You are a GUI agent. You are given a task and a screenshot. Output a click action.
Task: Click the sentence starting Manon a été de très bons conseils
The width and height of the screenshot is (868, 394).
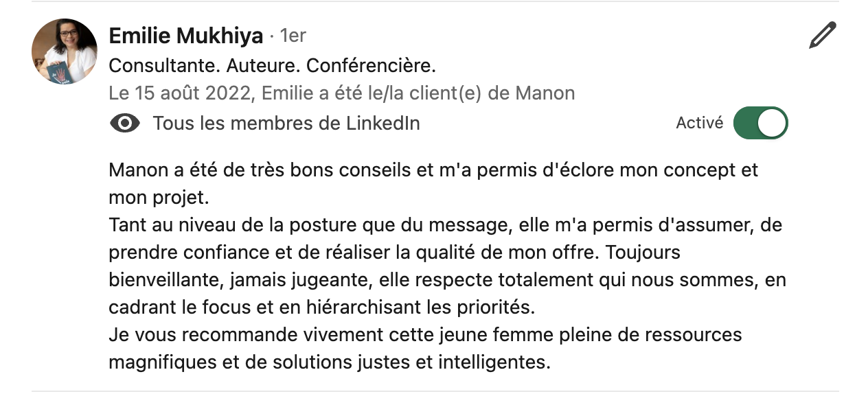(x=433, y=170)
